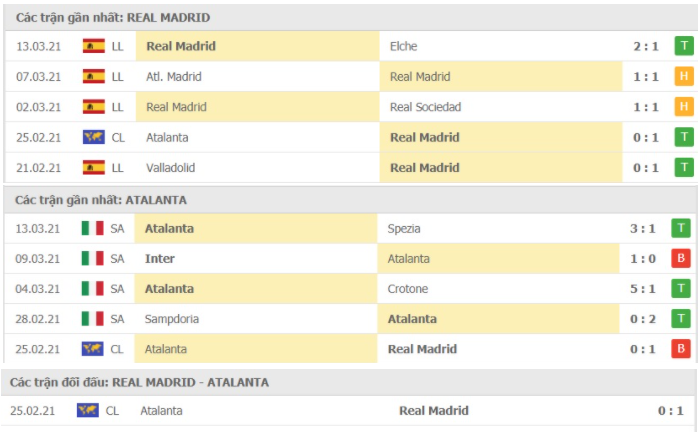This screenshot has width=698, height=432.
Task: Click Italy flag in Atalanta vs Spezia row
Action: 92,228
